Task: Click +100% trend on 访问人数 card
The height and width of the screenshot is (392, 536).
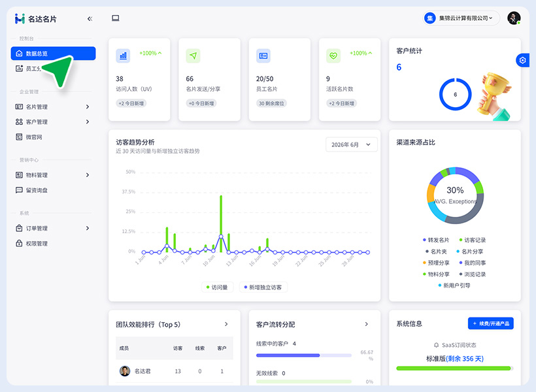Action: tap(150, 54)
